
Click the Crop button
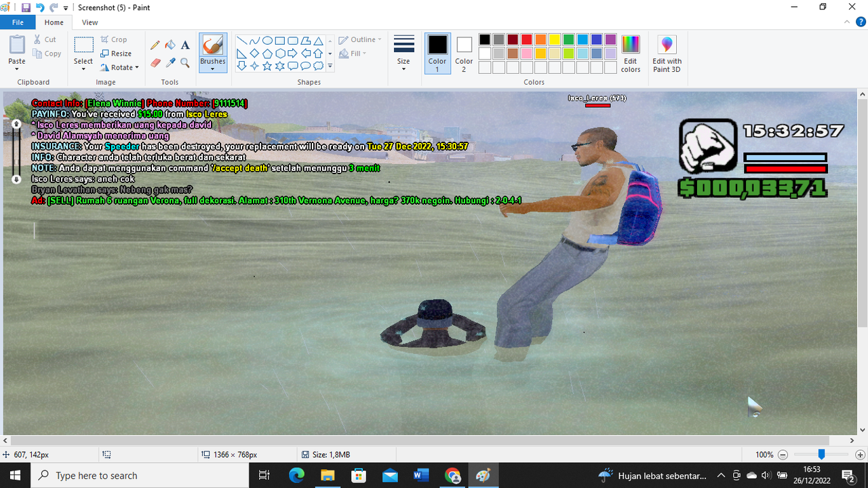click(113, 39)
